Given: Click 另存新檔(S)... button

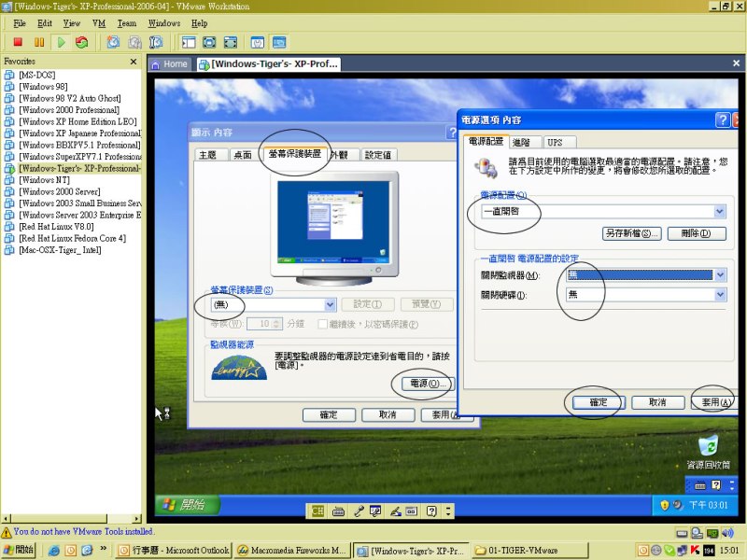Looking at the screenshot, I should point(631,233).
